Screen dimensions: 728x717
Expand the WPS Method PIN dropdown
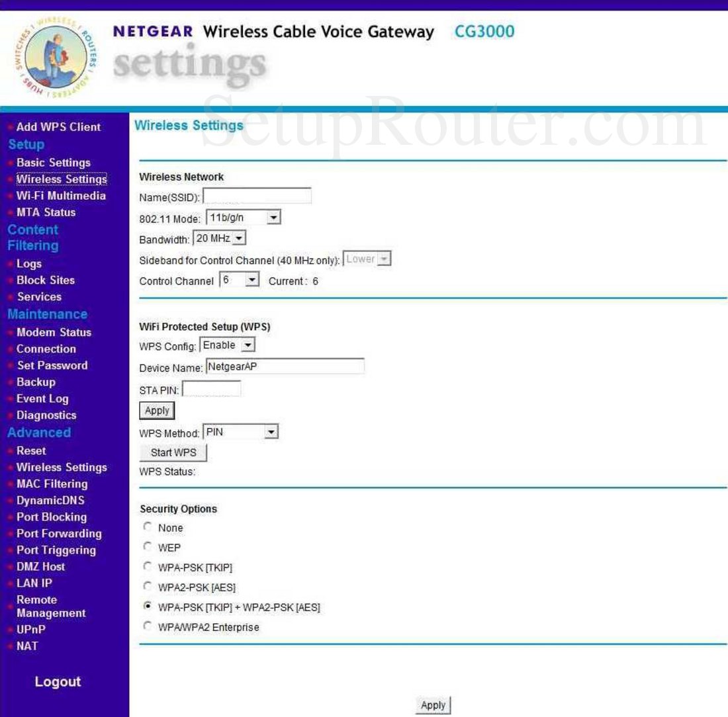point(240,432)
